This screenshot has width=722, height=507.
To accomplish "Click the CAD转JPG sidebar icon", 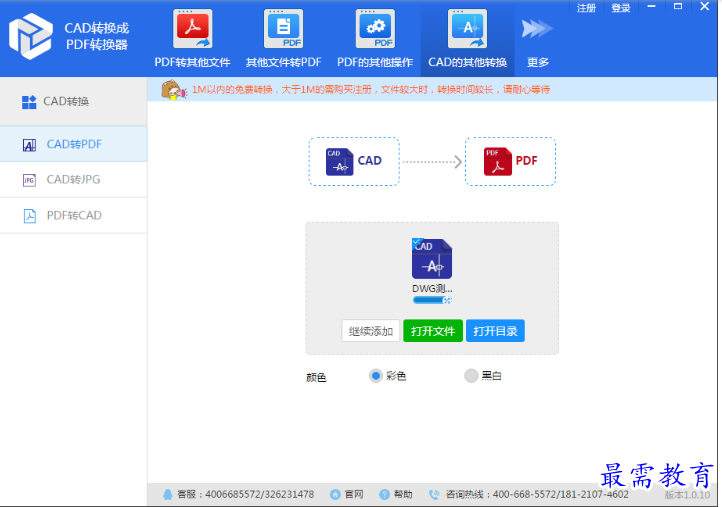I will click(29, 180).
